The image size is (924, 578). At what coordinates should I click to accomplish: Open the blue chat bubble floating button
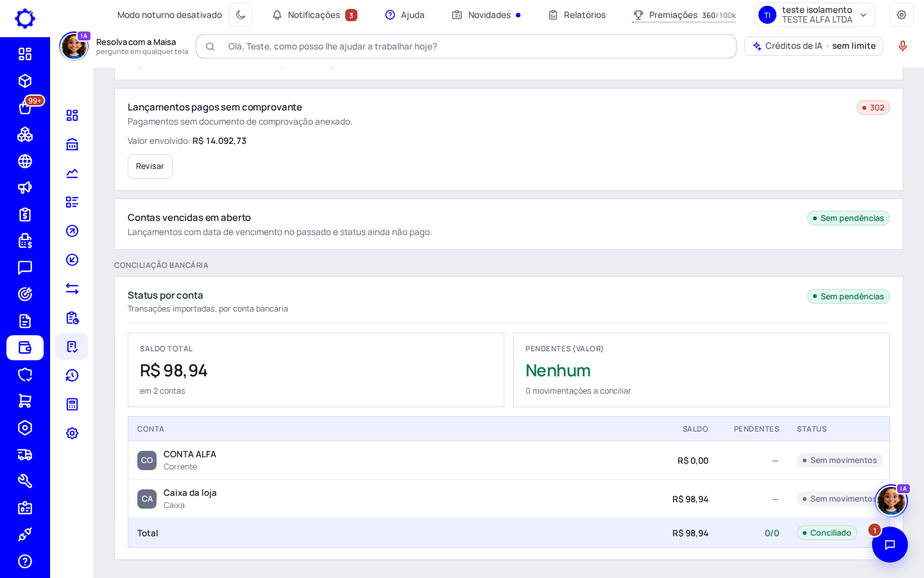click(x=890, y=545)
